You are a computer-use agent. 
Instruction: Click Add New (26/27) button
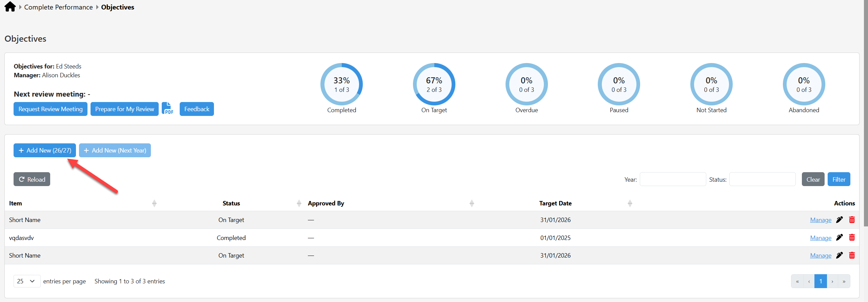[x=45, y=150]
